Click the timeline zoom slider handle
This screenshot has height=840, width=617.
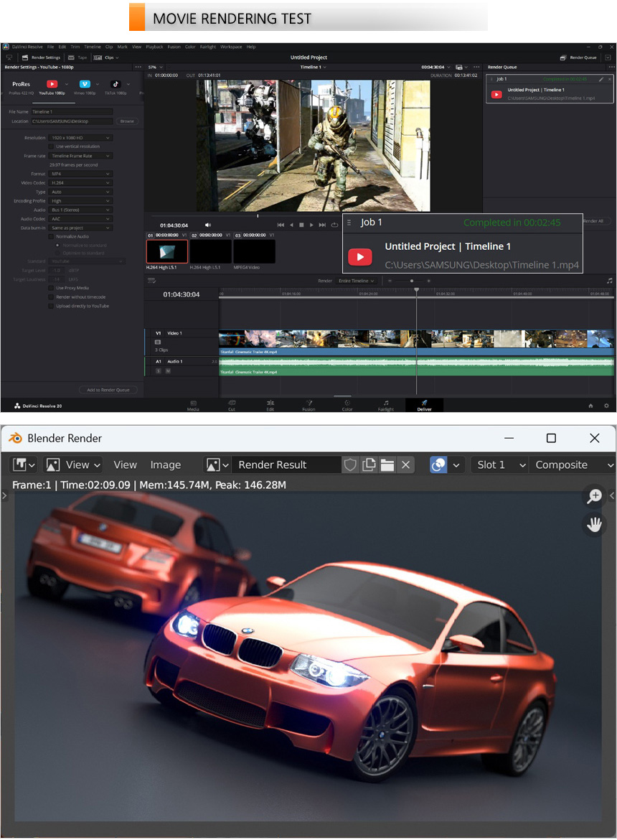pos(412,281)
